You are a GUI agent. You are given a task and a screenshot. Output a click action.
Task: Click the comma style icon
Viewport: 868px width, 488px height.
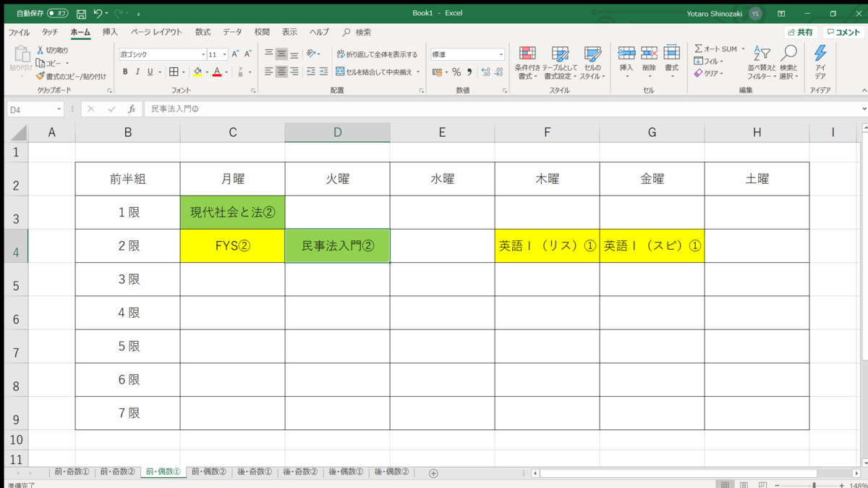469,72
